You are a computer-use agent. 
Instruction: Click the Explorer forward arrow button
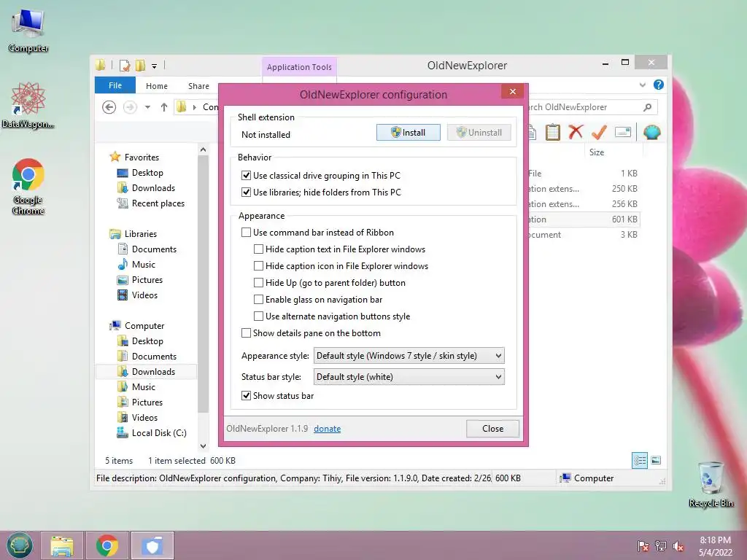[x=130, y=107]
